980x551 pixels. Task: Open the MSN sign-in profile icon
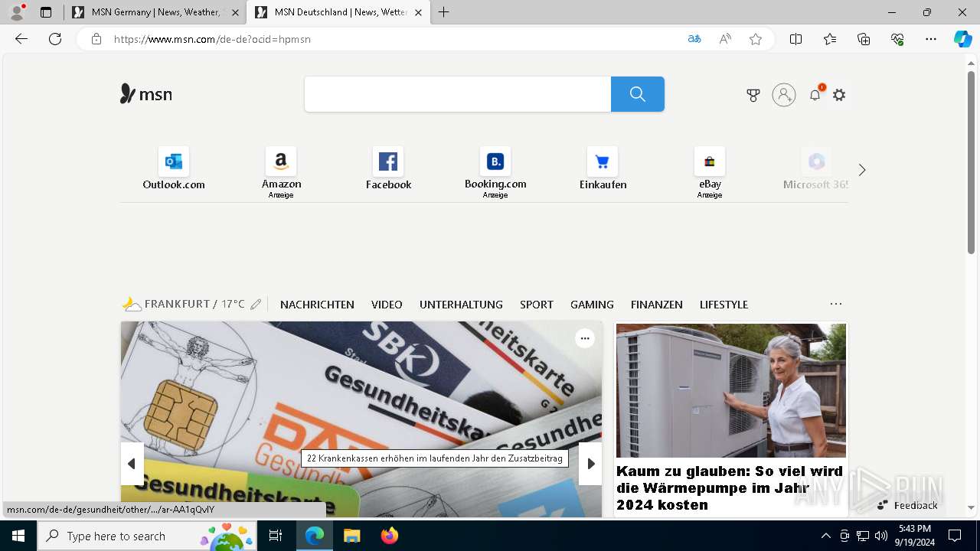tap(784, 95)
